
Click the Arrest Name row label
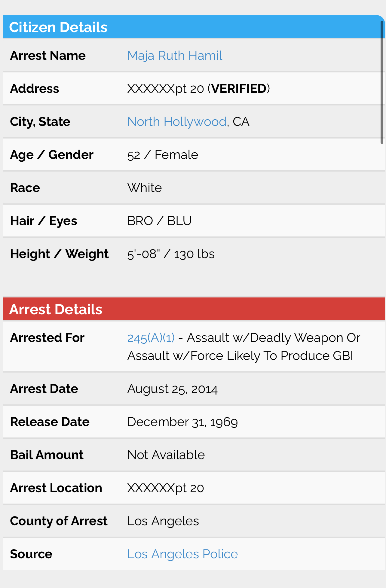48,56
